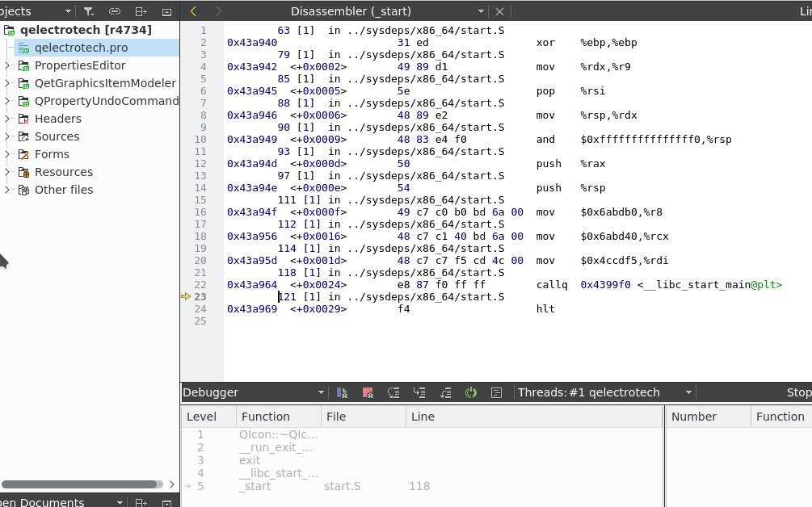Click the Projects panel horizontal scrollbar
This screenshot has width=812, height=507.
(81, 484)
